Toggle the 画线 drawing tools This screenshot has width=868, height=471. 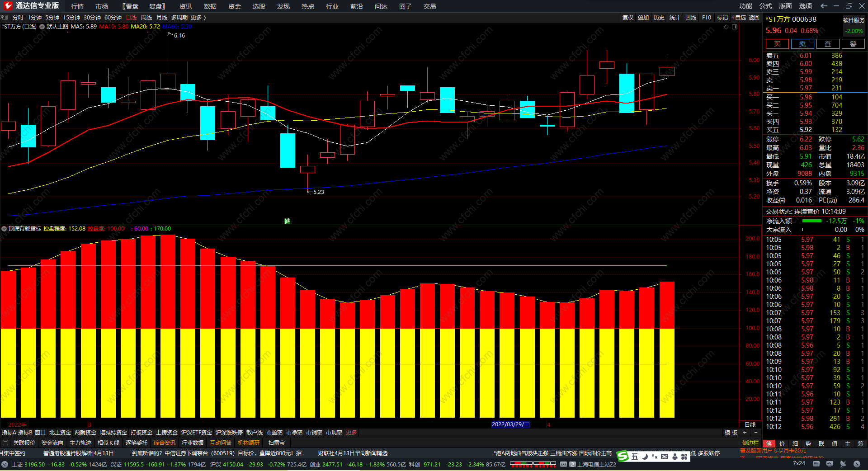[x=691, y=18]
